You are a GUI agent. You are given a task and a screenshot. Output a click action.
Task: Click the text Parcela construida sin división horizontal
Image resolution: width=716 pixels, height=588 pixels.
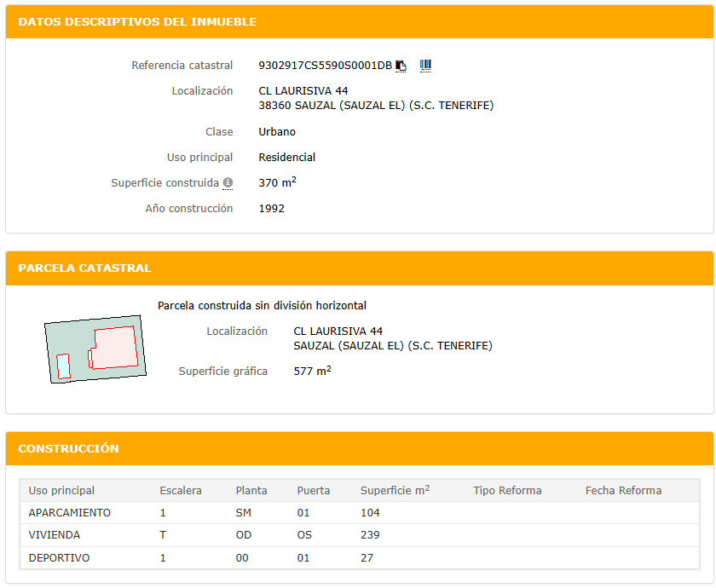262,305
